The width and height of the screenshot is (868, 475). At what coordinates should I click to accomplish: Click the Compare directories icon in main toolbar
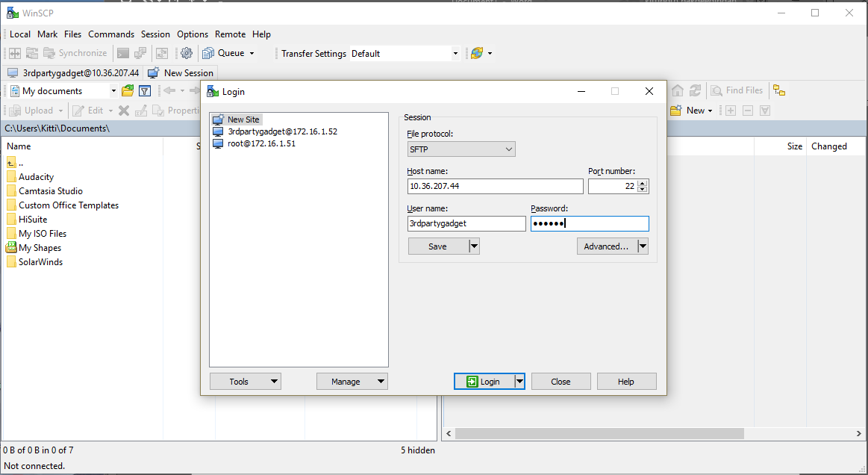point(15,53)
